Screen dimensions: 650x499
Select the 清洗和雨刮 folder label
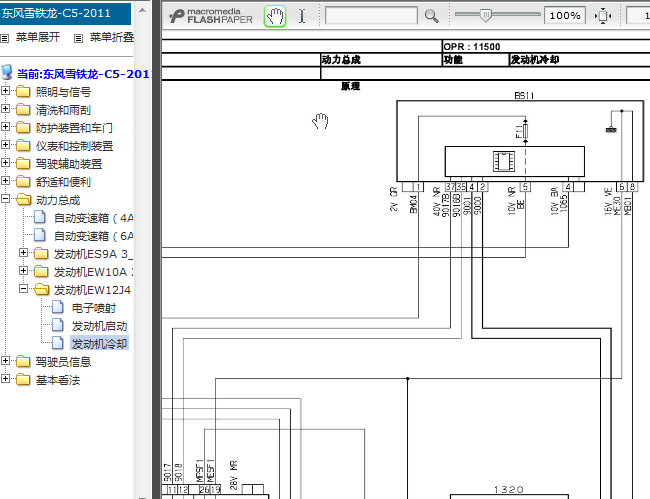[63, 110]
